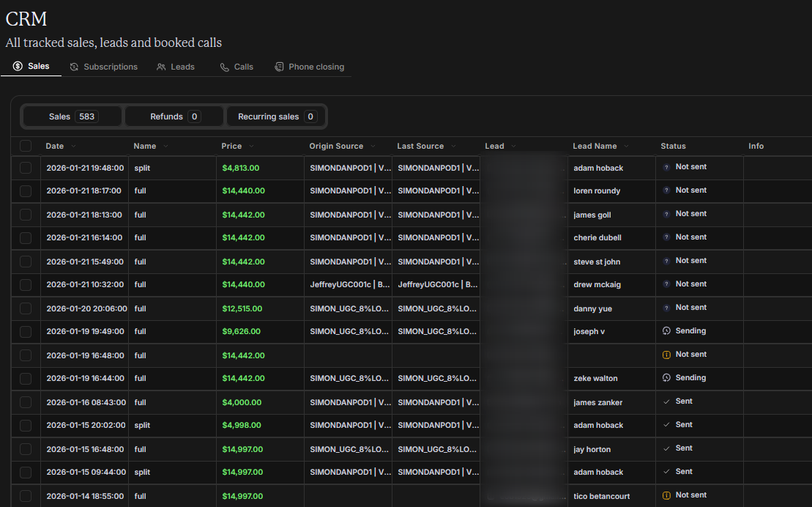
Task: Click the Phone closing tab icon
Action: tap(279, 67)
